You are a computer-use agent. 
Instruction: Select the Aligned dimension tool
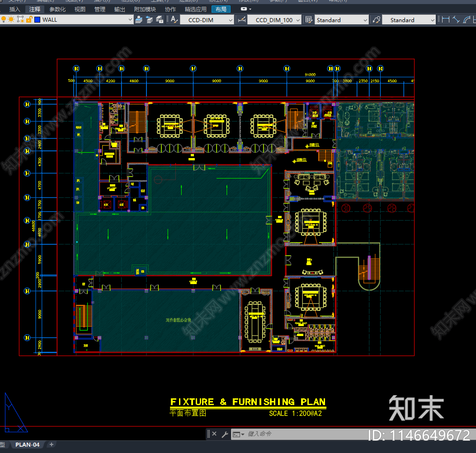(456, 20)
